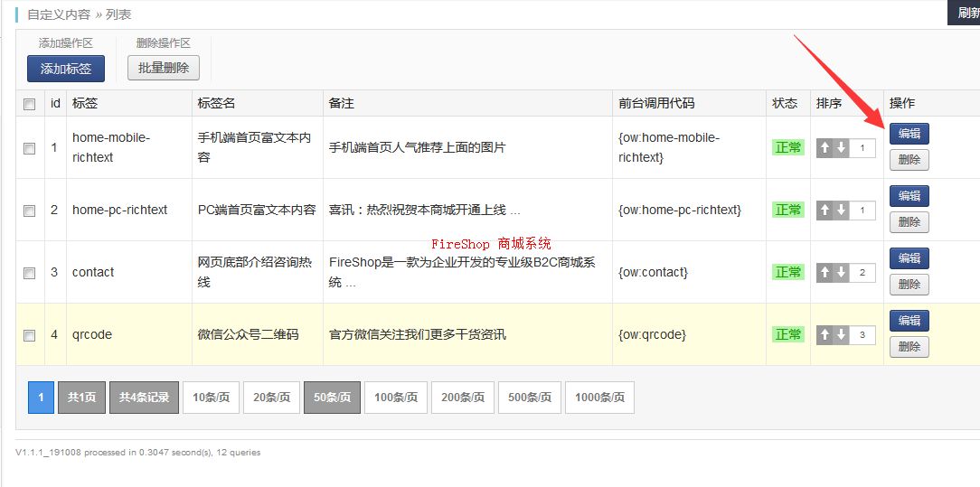Viewport: 980px width, 487px height.
Task: Click remark 手机端首页人气推荐上面的图片
Action: click(417, 148)
